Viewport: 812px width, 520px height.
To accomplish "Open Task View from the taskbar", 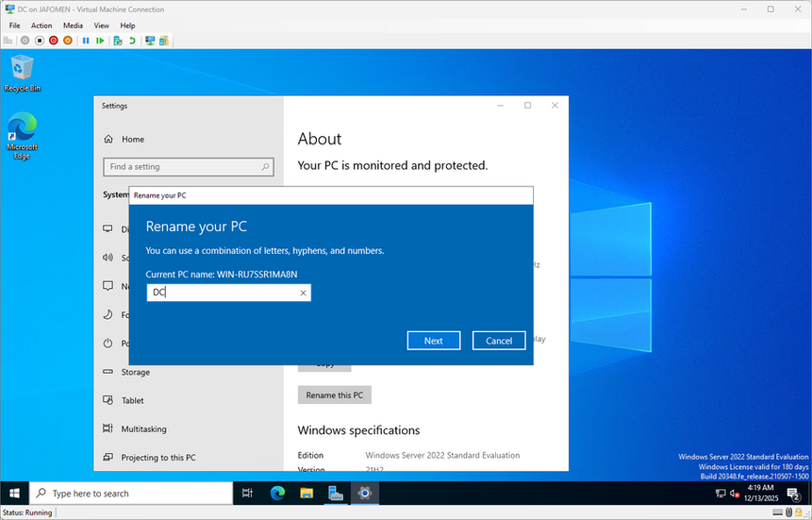I will 247,493.
